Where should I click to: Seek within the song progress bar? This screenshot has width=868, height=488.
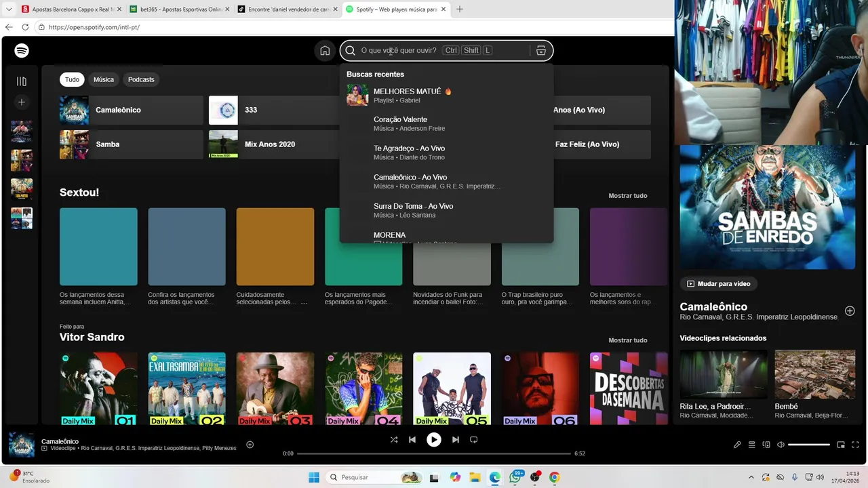click(x=434, y=453)
